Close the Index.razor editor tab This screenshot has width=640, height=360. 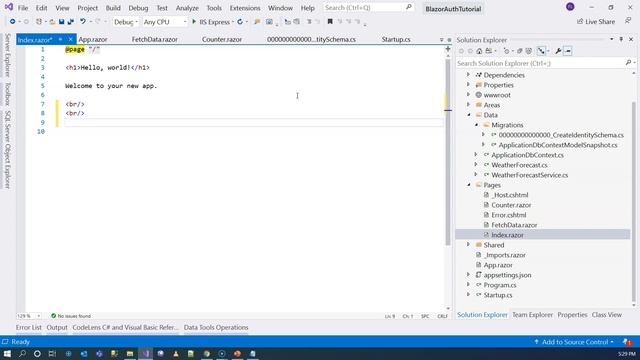click(70, 39)
